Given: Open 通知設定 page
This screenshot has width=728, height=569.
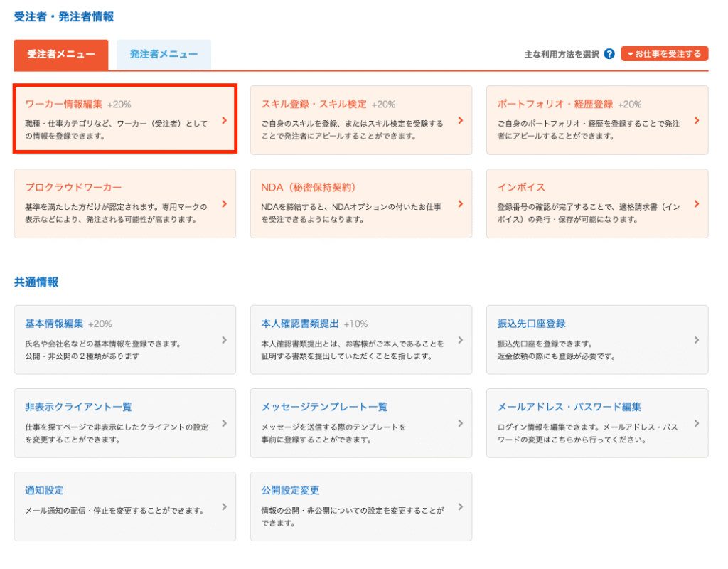Looking at the screenshot, I should 44,490.
